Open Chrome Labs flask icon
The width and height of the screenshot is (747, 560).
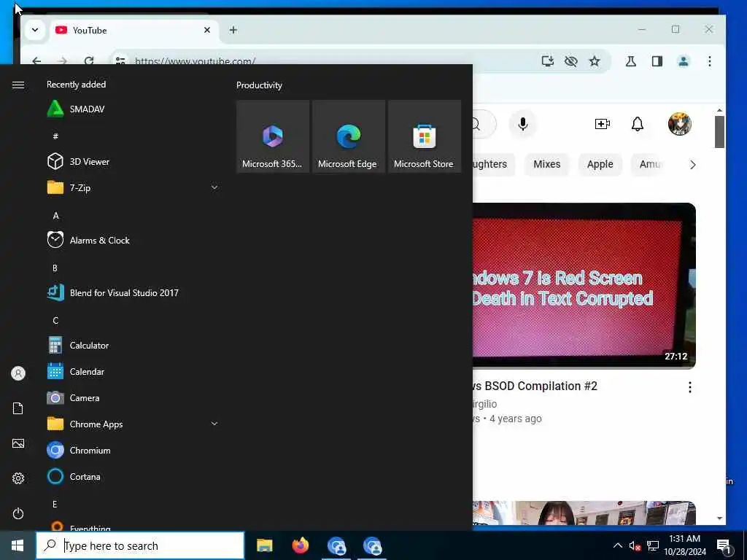(x=631, y=61)
